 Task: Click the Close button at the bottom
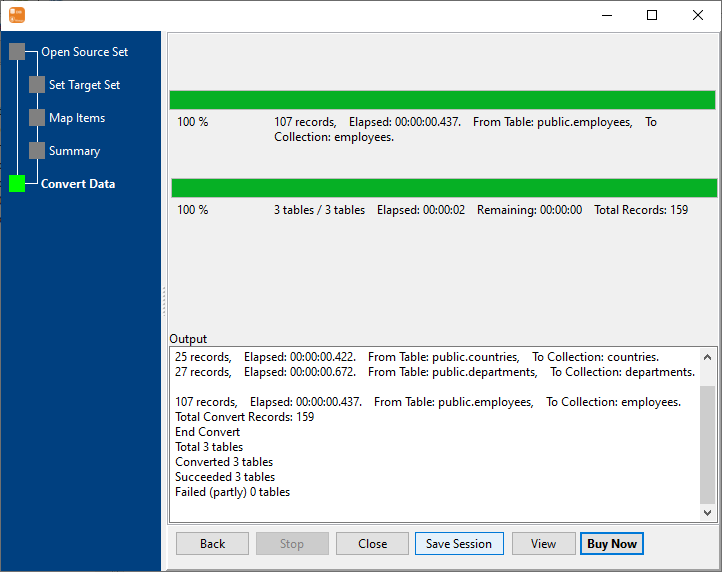click(x=372, y=544)
